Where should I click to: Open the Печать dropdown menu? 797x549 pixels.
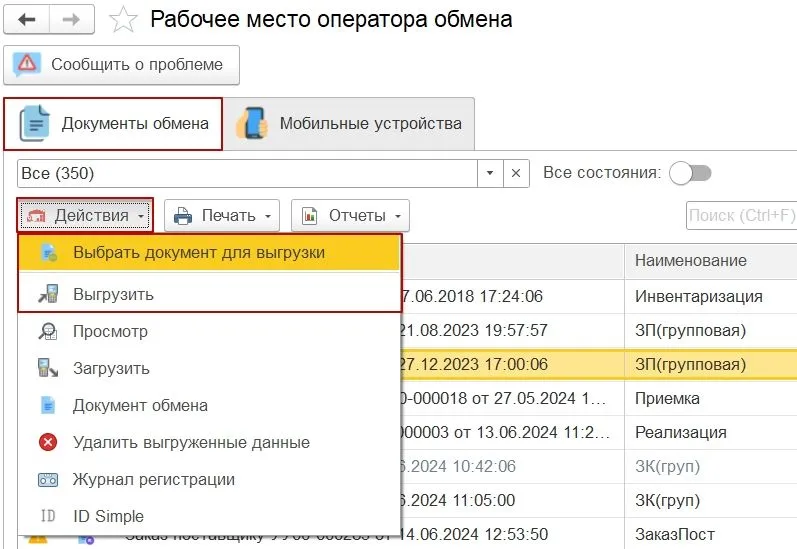[x=226, y=215]
